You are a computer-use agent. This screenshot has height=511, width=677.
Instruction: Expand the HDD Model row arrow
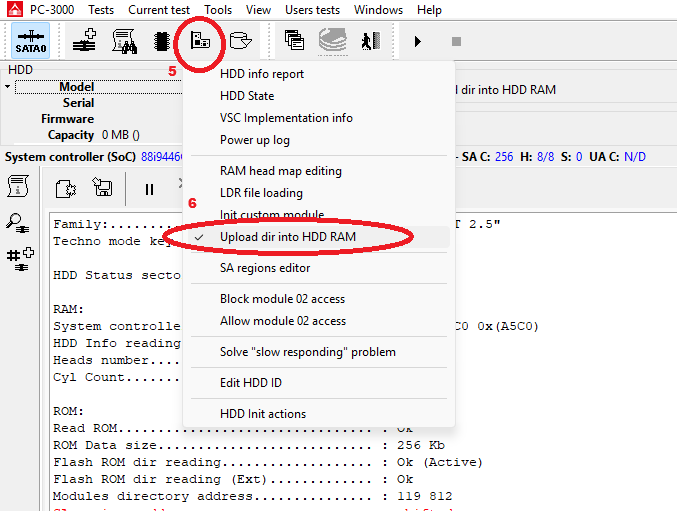[x=9, y=87]
